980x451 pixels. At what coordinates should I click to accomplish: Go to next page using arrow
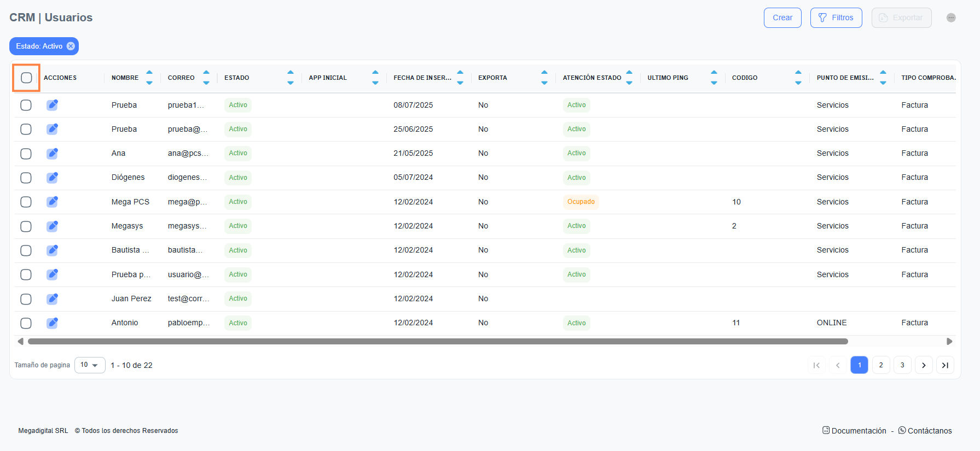click(x=924, y=365)
